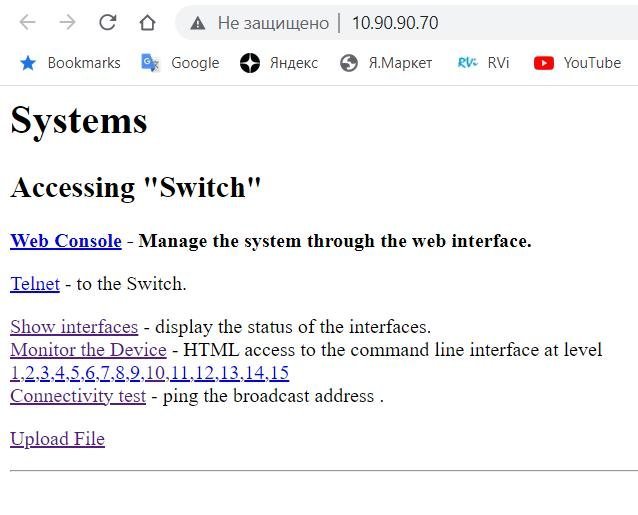Open the YouTube bookmark

[577, 63]
